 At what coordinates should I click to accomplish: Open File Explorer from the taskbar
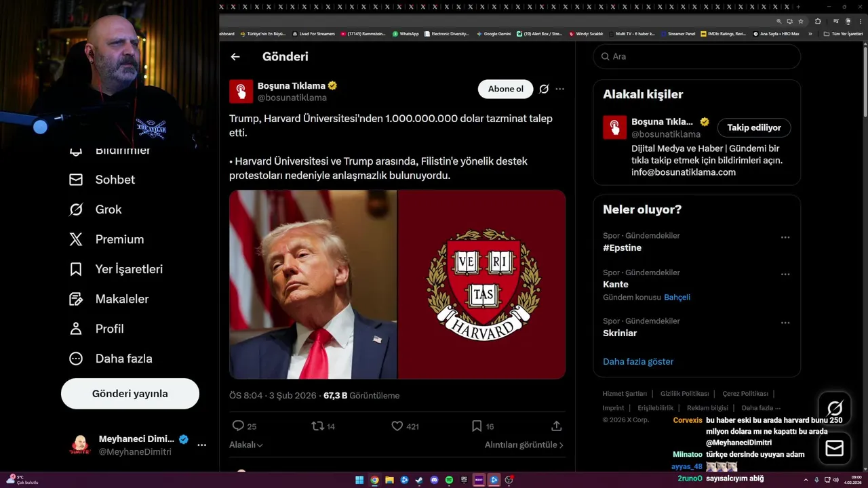click(x=389, y=480)
